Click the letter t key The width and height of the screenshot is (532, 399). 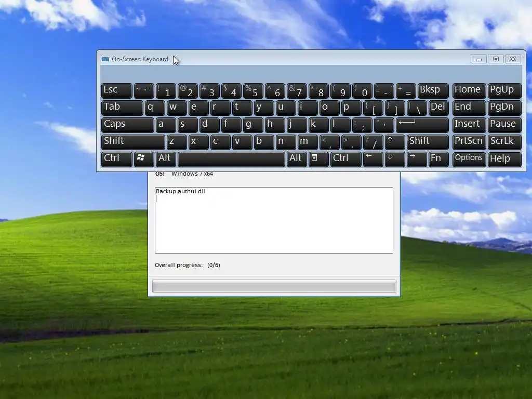click(242, 108)
